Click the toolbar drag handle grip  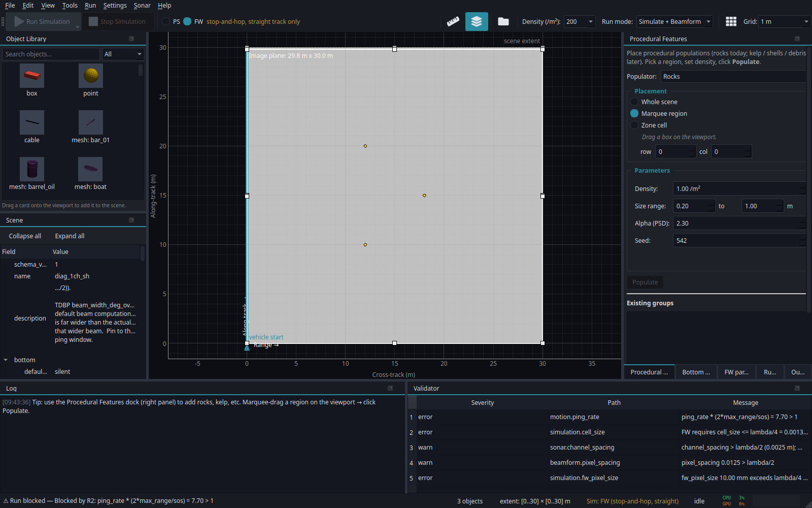[3, 21]
